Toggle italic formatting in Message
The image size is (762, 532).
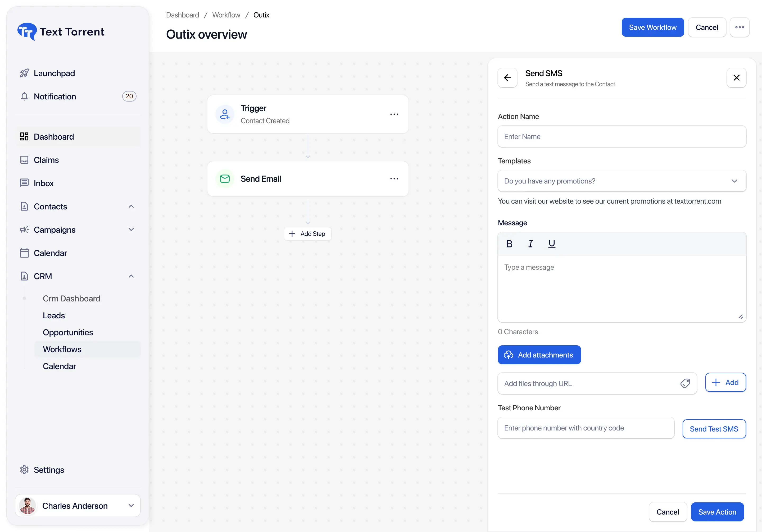pyautogui.click(x=530, y=244)
